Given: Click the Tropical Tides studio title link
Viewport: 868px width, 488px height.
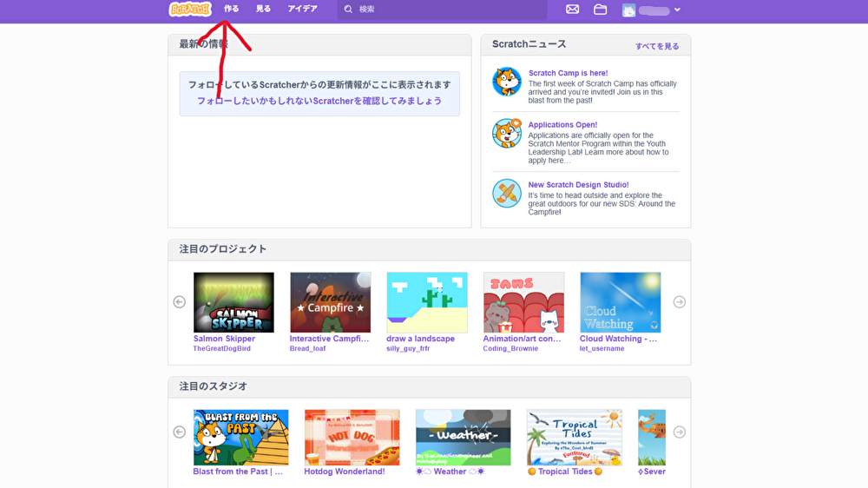Looking at the screenshot, I should (x=565, y=472).
